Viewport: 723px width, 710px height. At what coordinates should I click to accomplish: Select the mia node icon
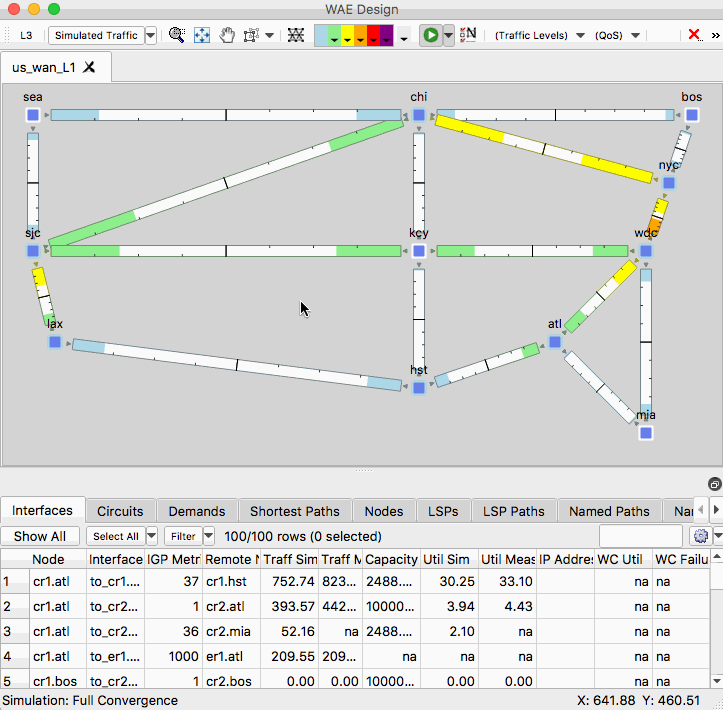[646, 433]
